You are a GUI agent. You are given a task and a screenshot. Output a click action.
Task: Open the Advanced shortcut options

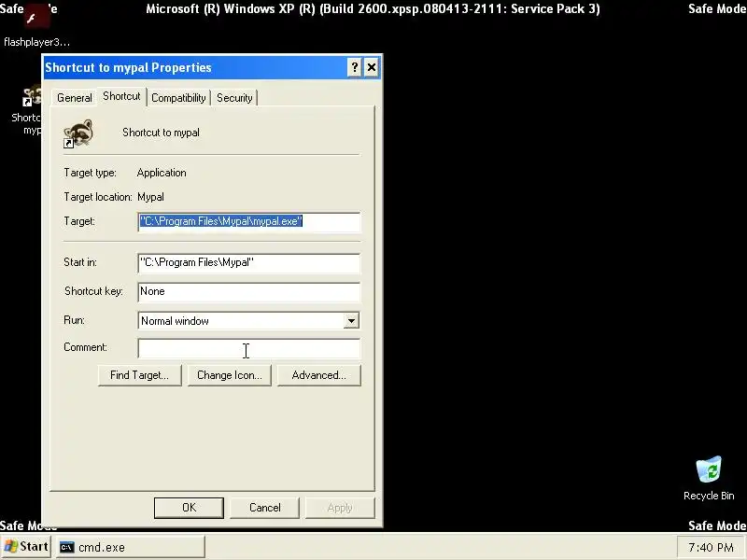click(x=318, y=375)
